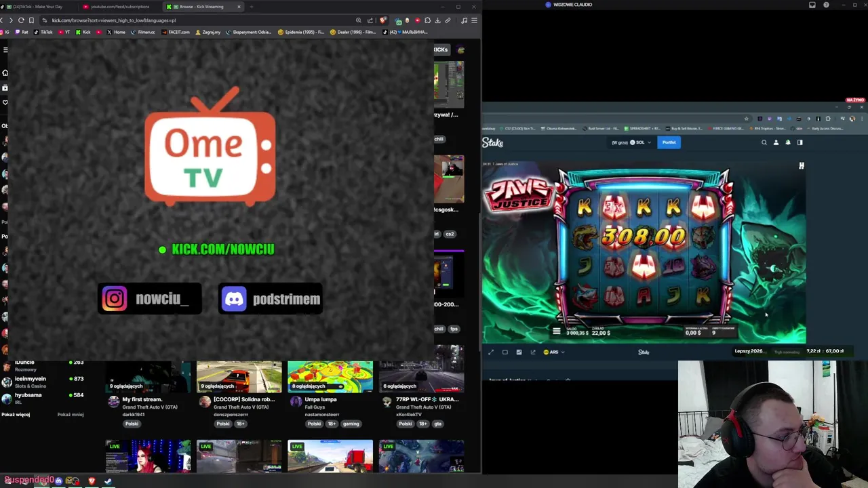Click the Brave taskbar icon
The height and width of the screenshot is (488, 868).
(x=92, y=481)
